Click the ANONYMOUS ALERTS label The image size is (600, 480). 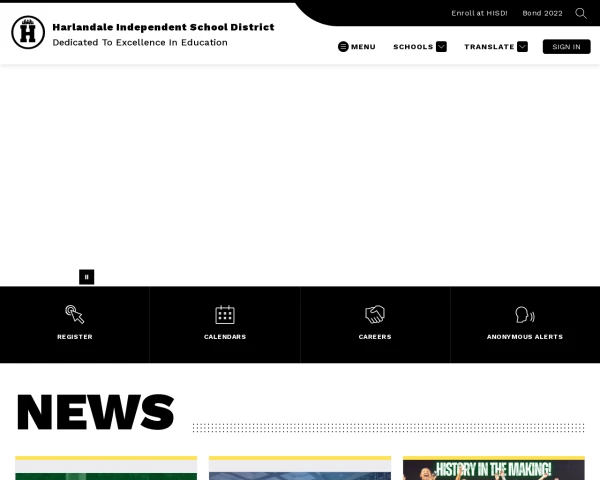(x=525, y=337)
